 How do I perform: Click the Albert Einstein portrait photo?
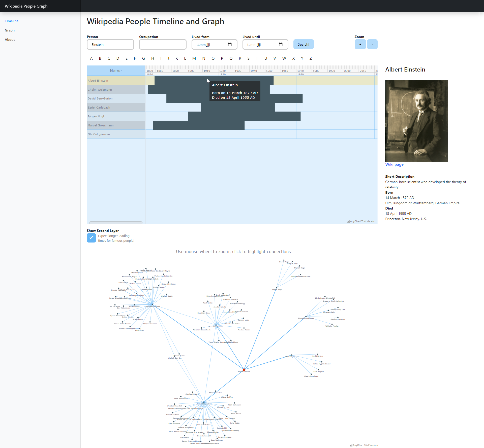[416, 121]
